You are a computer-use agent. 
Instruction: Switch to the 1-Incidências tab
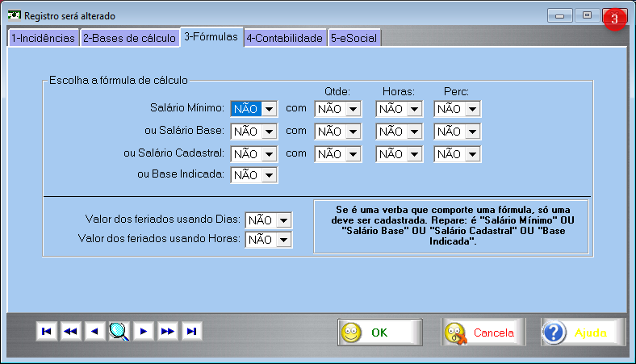(43, 38)
